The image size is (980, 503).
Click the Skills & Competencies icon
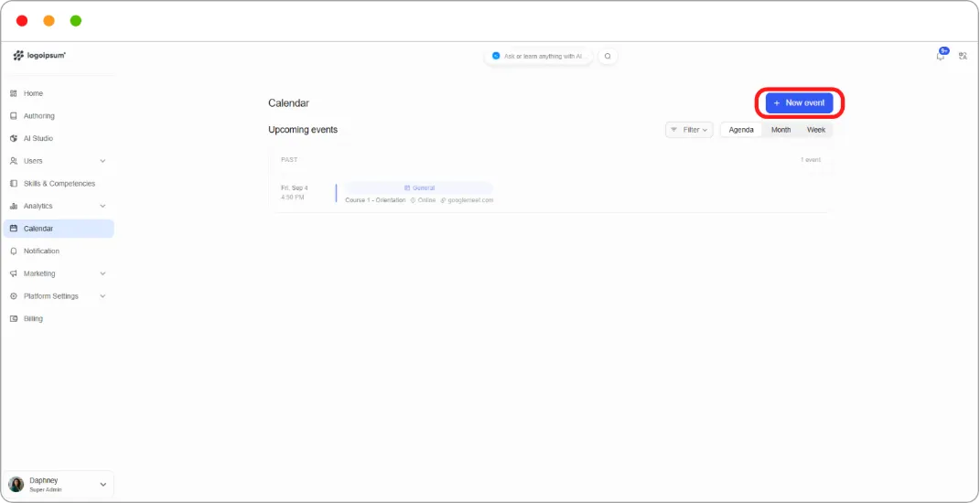coord(14,183)
